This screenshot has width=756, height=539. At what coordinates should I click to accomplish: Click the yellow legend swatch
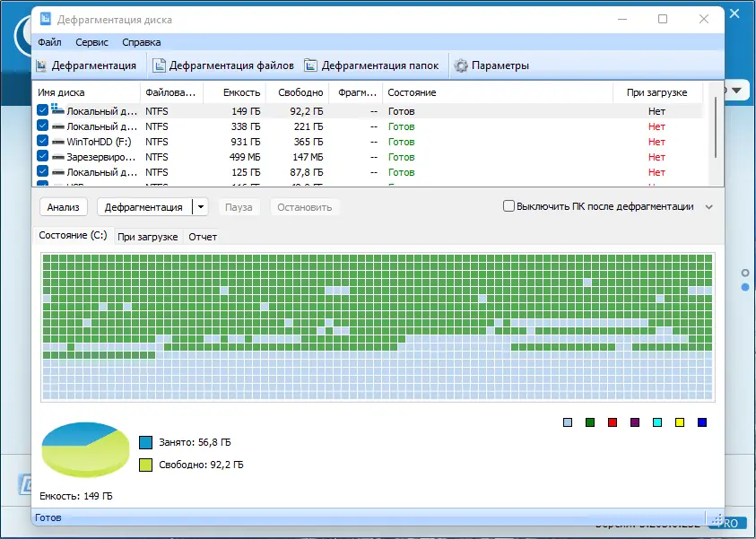[x=680, y=422]
